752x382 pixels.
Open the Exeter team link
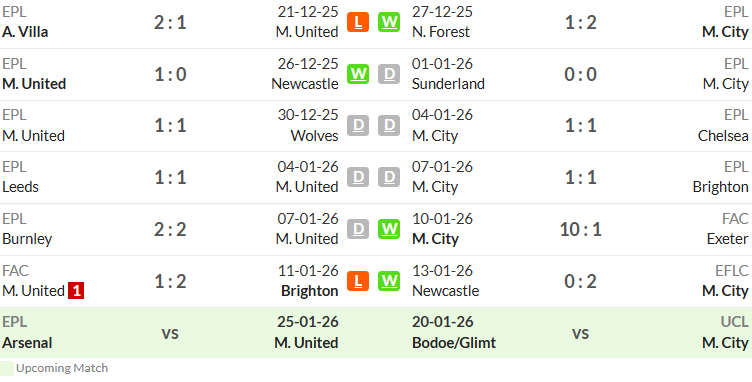[x=727, y=239]
